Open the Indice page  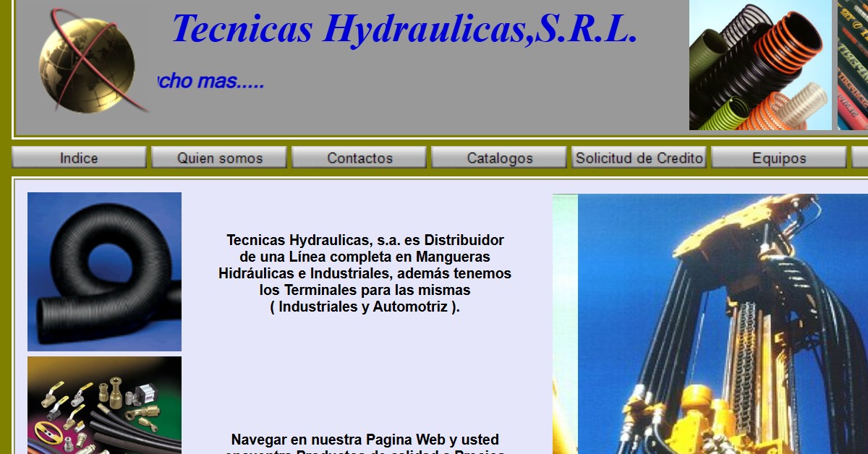[x=80, y=158]
